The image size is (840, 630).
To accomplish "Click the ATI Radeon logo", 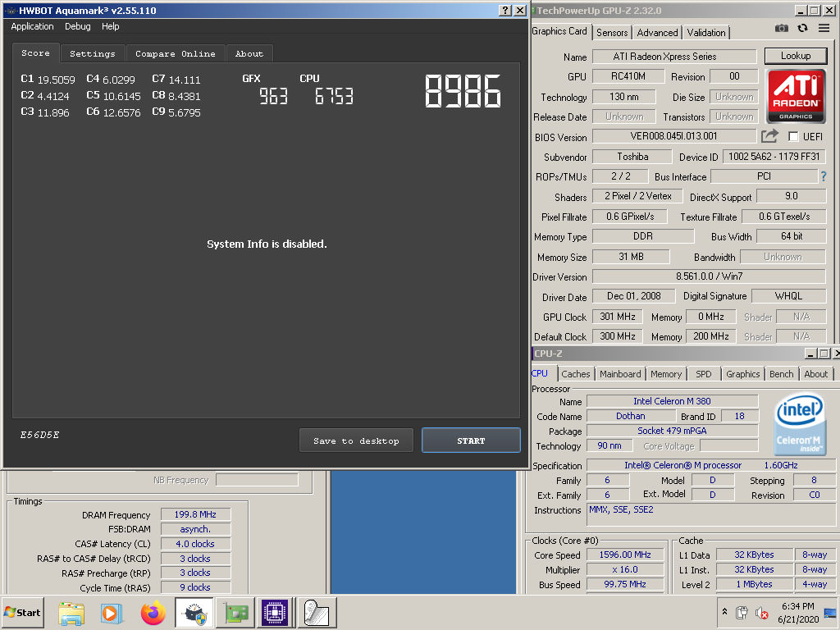I will pos(796,97).
